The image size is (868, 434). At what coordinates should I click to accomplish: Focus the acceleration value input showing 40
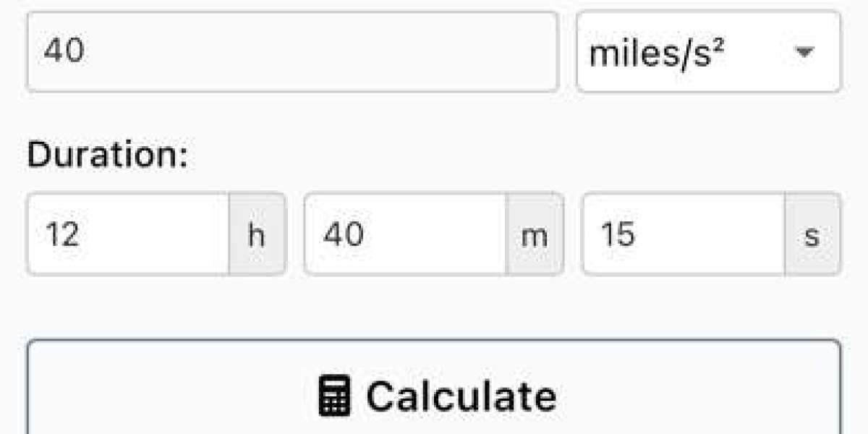coord(289,51)
